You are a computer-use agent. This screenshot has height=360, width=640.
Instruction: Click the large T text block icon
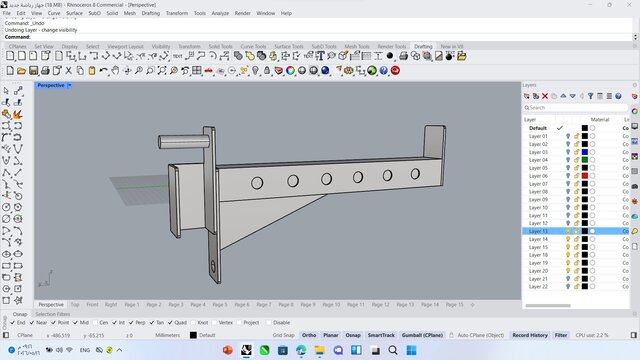click(x=320, y=56)
